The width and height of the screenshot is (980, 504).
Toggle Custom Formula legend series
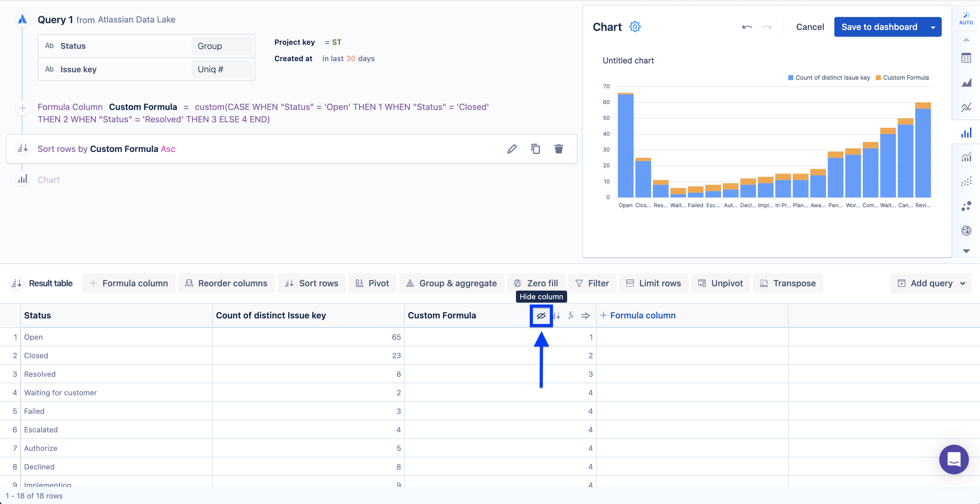[x=902, y=78]
